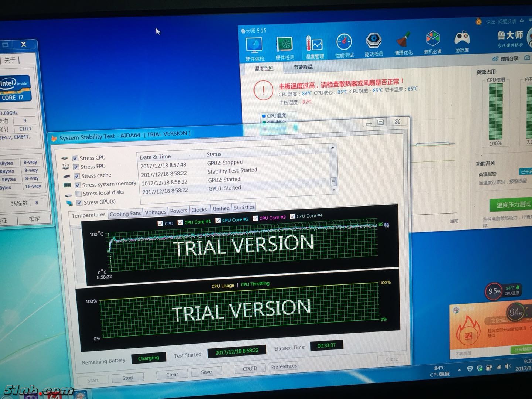Toggle the CPU graph checkbox

160,224
